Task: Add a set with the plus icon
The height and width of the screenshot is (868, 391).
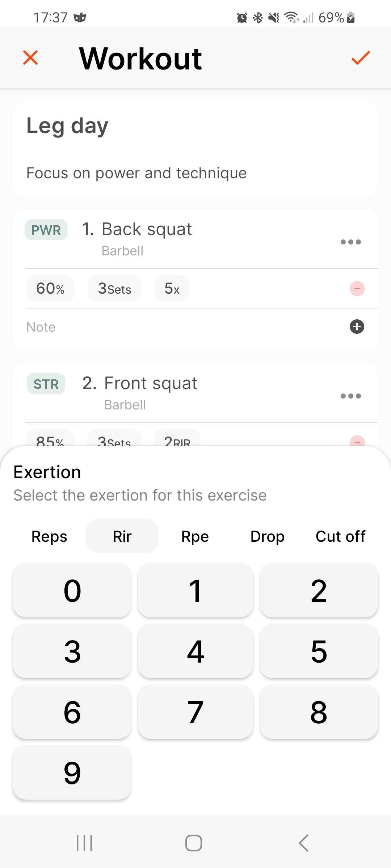Action: click(x=357, y=327)
